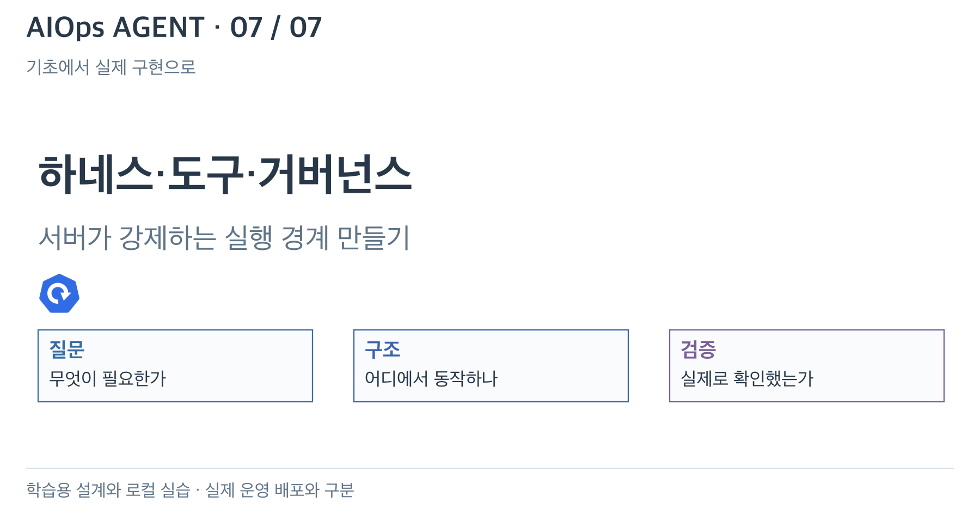Click the 어디에서 동작하나 text
980x515 pixels.
coord(431,378)
